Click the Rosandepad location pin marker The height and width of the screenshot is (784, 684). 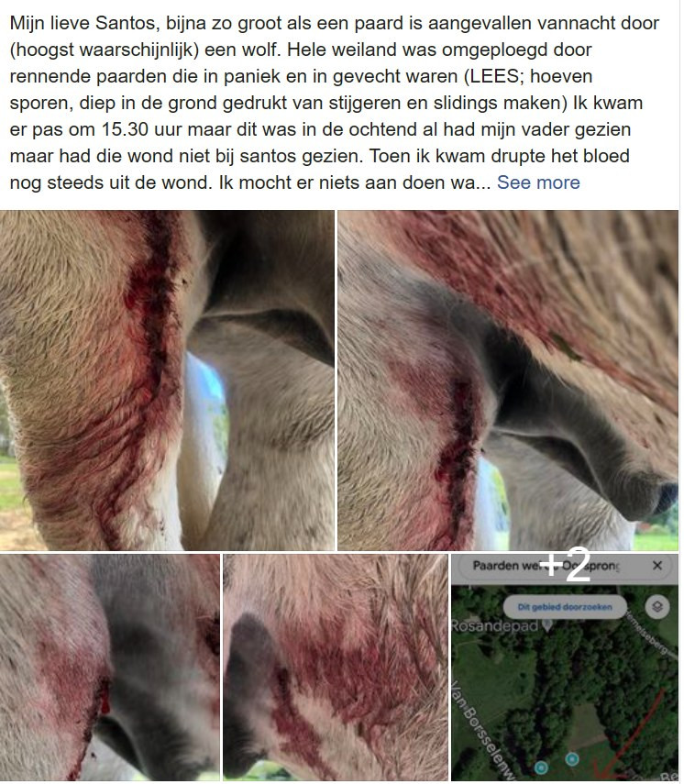tap(547, 625)
